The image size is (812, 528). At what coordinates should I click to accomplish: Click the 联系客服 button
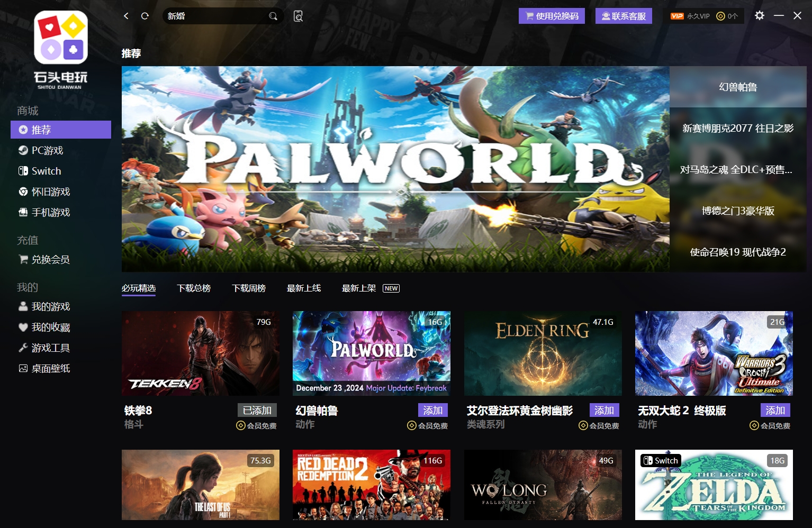[624, 16]
